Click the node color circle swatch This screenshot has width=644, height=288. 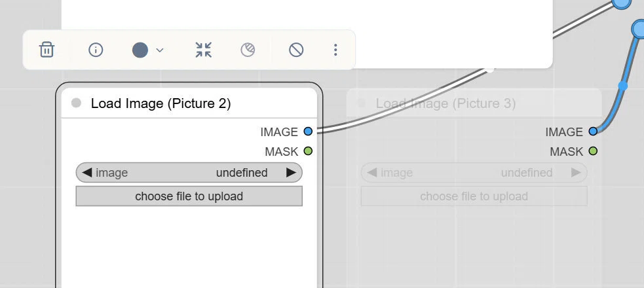pyautogui.click(x=140, y=50)
